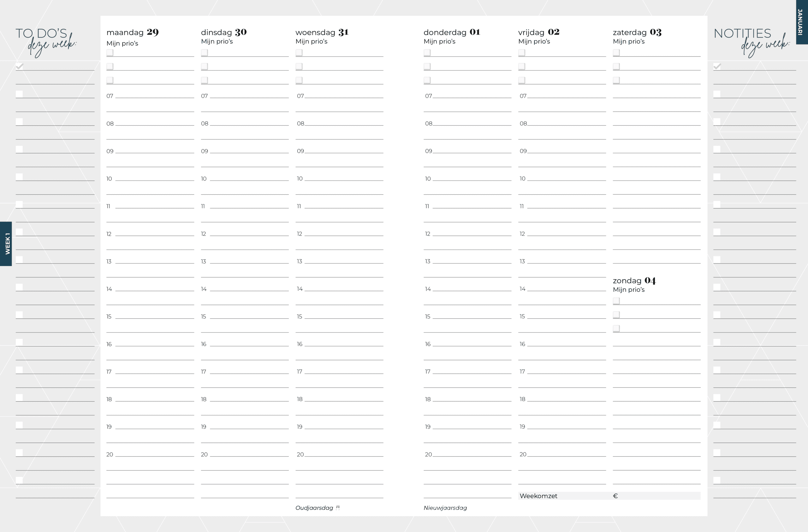Select the JANUARI side tab
This screenshot has height=532, width=808.
coord(802,22)
